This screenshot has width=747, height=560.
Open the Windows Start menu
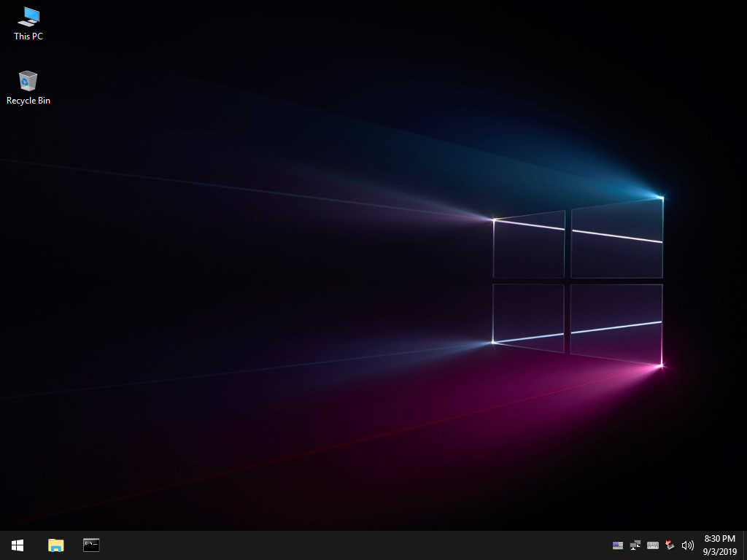(17, 545)
